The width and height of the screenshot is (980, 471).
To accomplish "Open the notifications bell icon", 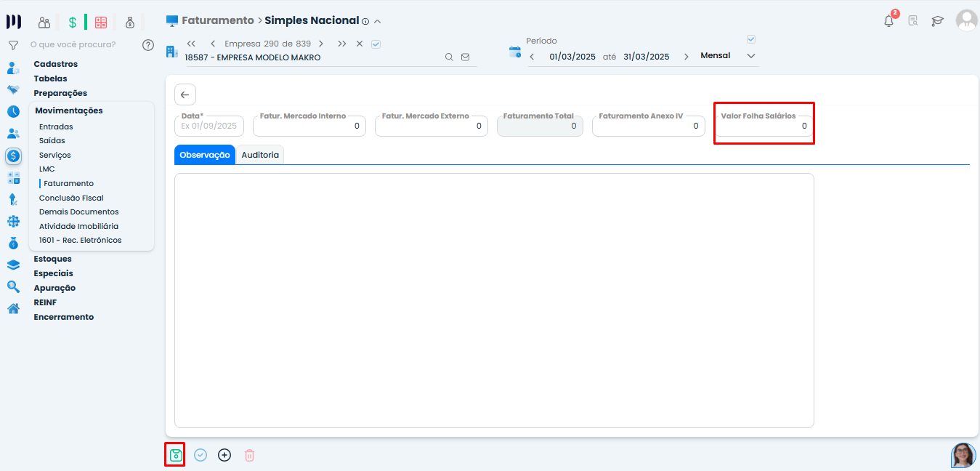I will pyautogui.click(x=888, y=21).
